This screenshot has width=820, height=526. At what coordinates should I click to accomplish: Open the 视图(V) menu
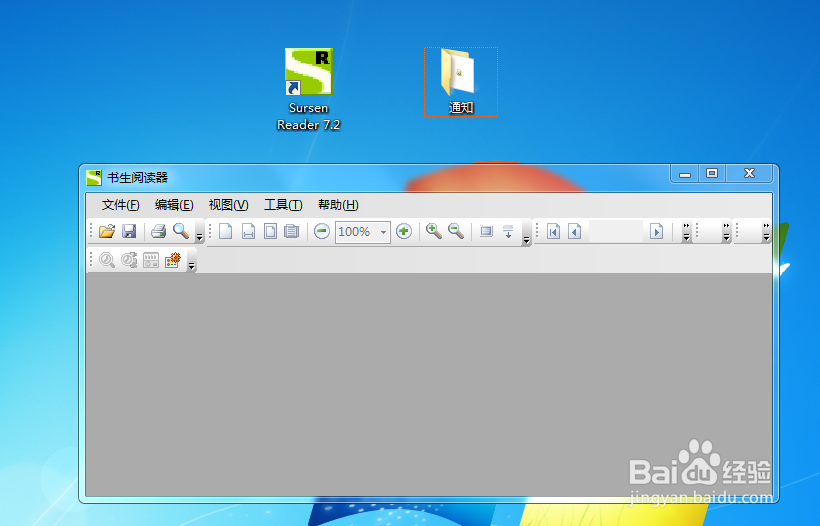(x=229, y=205)
